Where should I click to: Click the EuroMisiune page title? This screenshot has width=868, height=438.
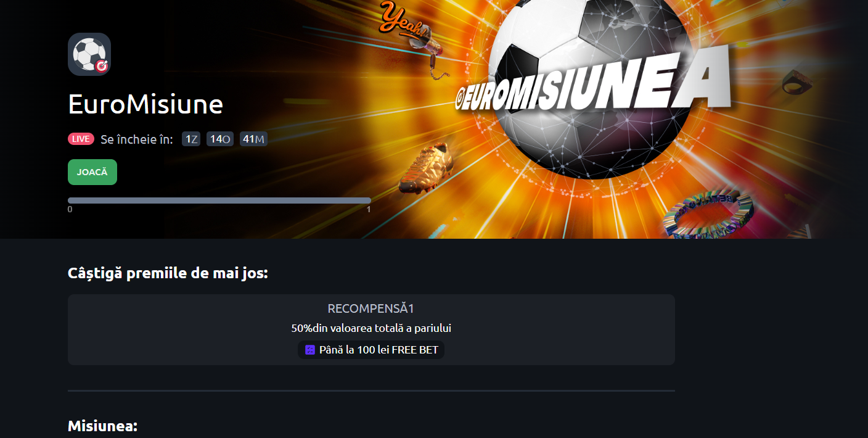145,104
